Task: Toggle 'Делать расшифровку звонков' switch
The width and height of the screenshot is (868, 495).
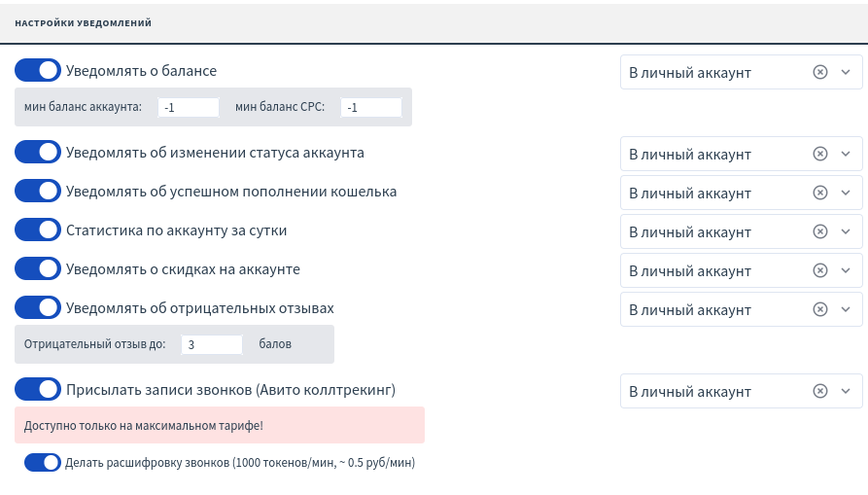Action: click(43, 463)
